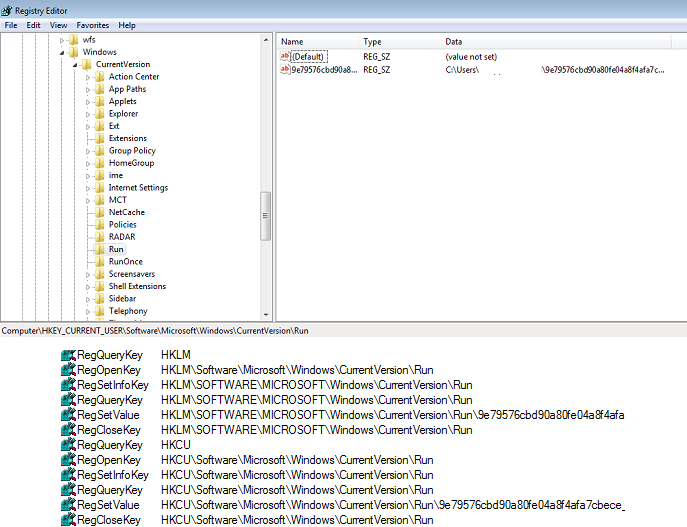Expand the Explorer key arrow

[x=88, y=114]
